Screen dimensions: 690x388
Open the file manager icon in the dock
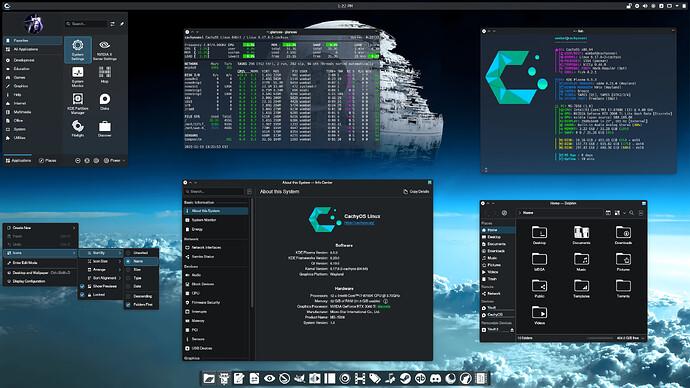click(x=209, y=378)
